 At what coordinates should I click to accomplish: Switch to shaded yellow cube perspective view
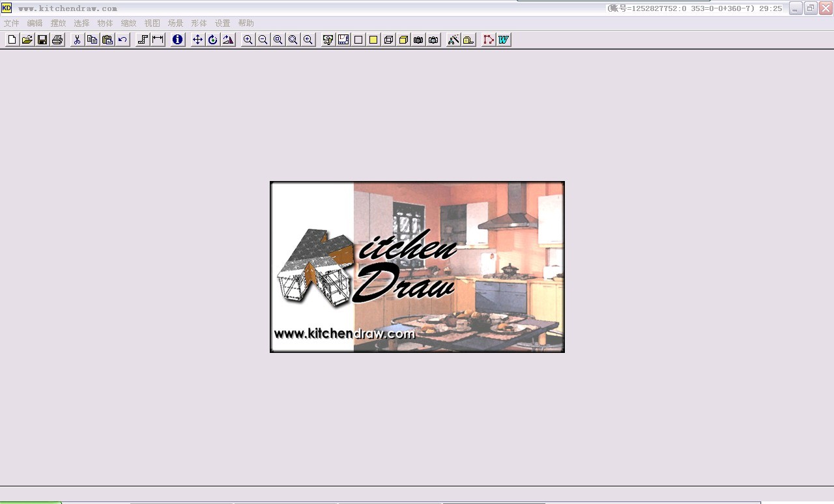(403, 40)
